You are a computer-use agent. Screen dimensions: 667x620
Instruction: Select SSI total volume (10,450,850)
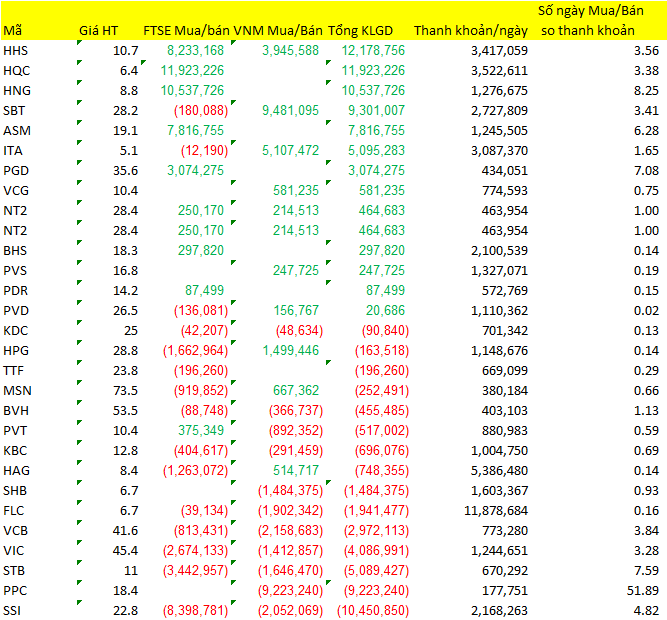[x=372, y=610]
